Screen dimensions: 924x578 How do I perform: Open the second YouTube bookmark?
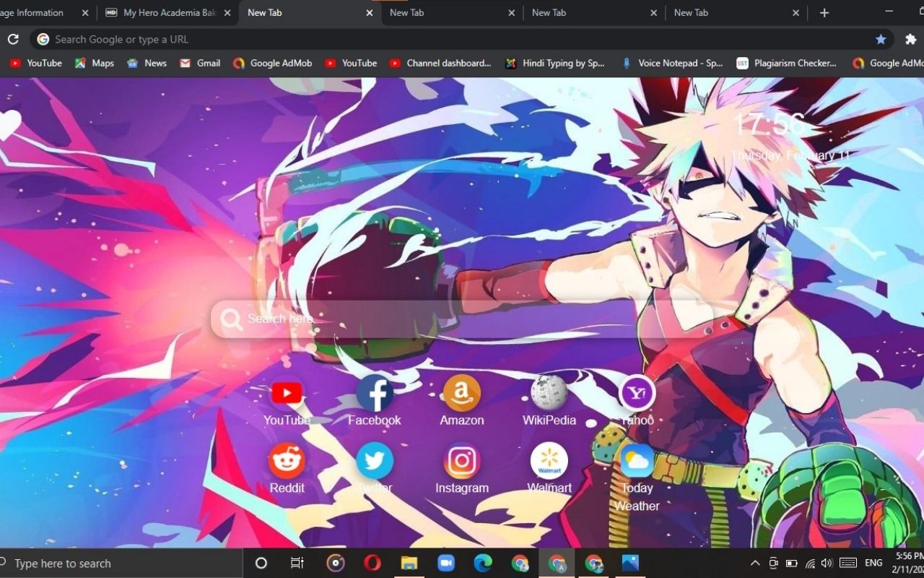point(351,64)
